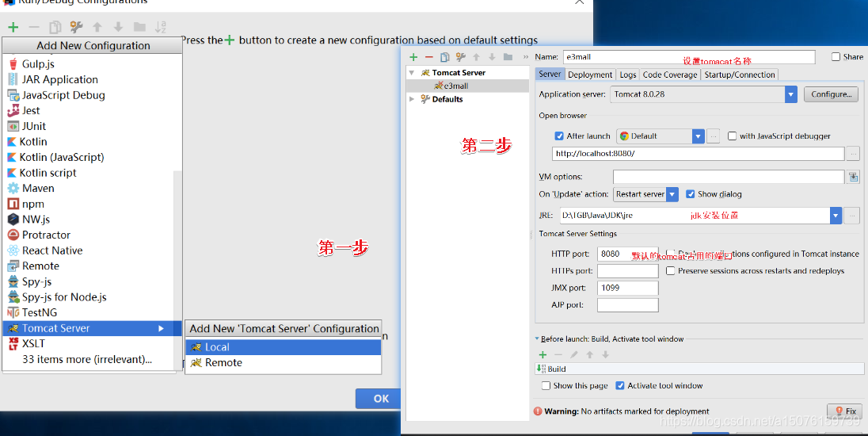Image resolution: width=868 pixels, height=436 pixels.
Task: Open edit defaults wrench in left toolbar
Action: click(76, 27)
